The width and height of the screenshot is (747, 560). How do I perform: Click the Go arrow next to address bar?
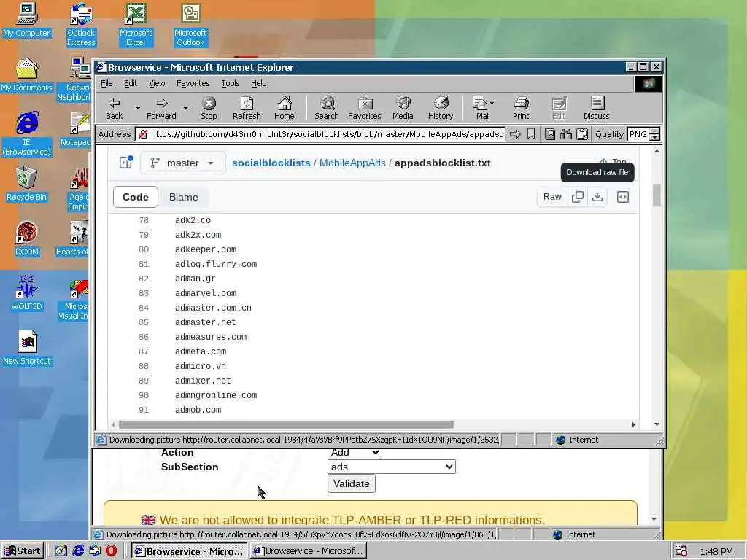pos(516,134)
